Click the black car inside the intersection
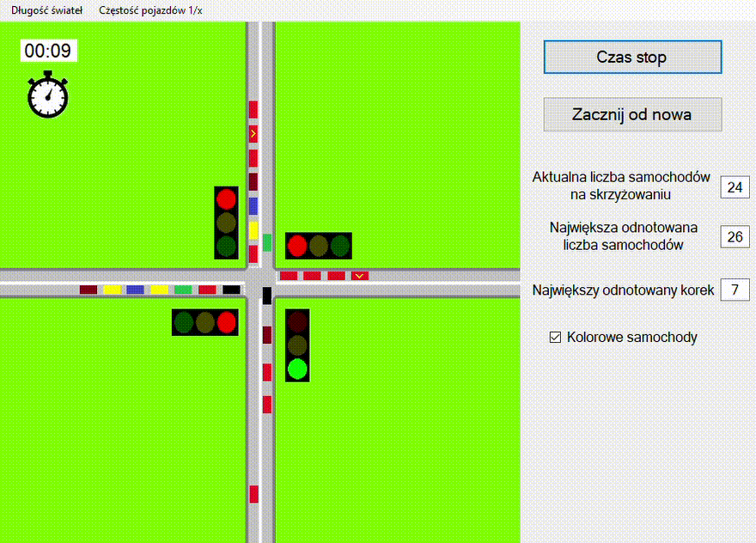Viewport: 756px width, 543px height. click(x=267, y=296)
